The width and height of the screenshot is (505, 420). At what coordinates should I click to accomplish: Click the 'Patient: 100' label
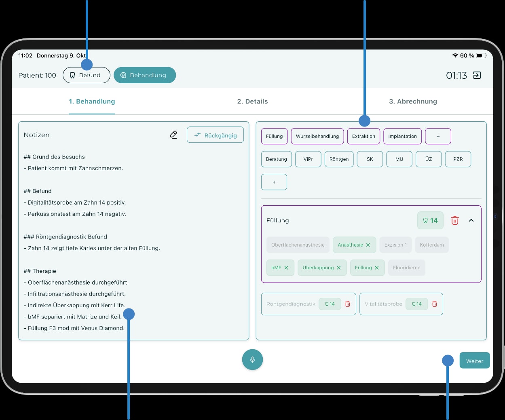[37, 75]
